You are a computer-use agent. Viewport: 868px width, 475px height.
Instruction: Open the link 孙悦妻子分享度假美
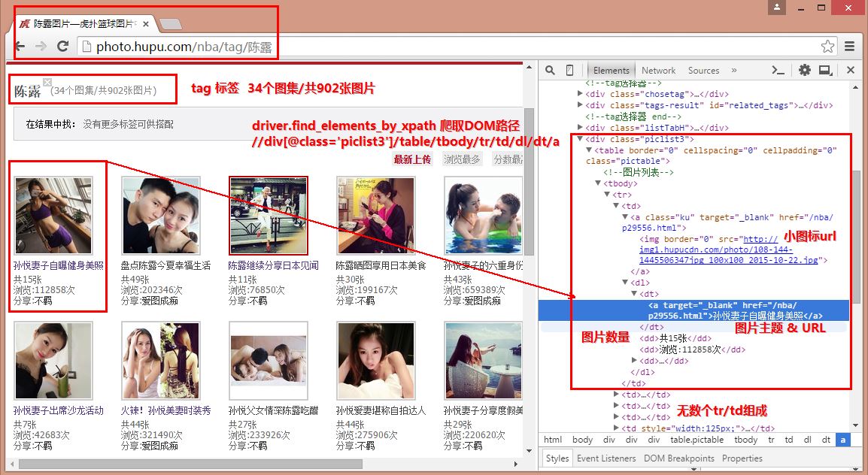point(483,410)
